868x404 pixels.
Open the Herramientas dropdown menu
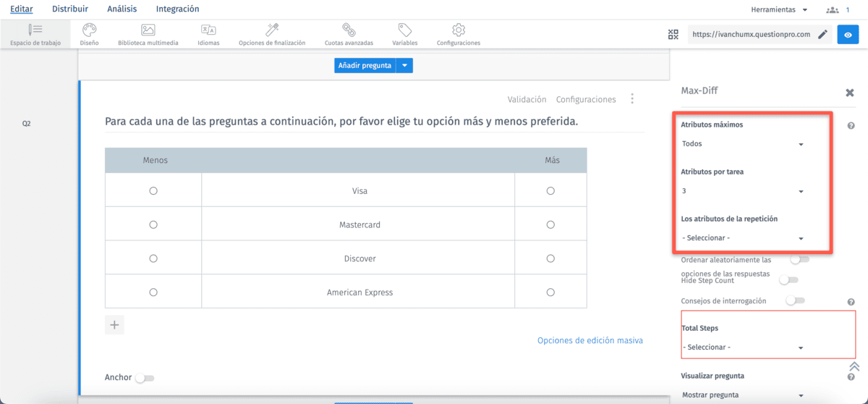(780, 10)
